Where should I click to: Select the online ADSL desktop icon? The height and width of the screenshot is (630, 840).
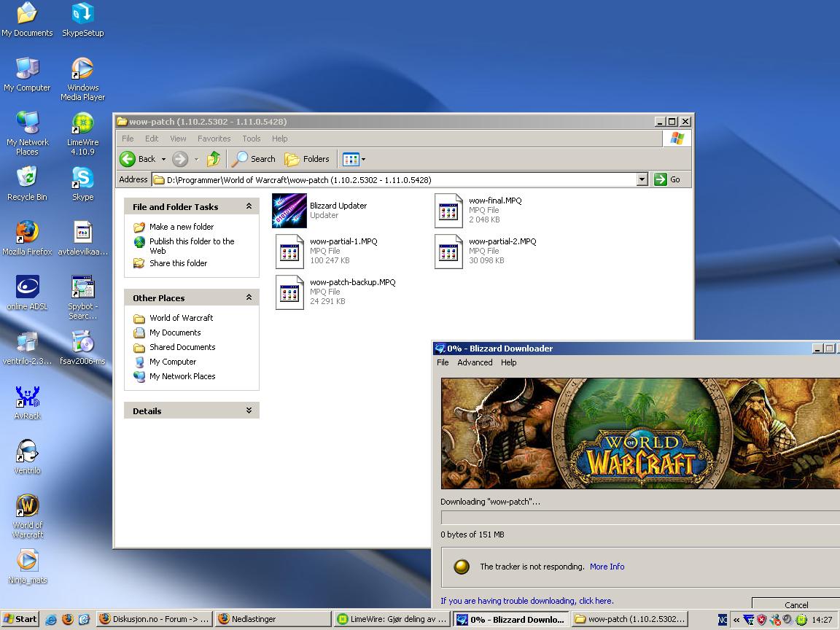[27, 293]
